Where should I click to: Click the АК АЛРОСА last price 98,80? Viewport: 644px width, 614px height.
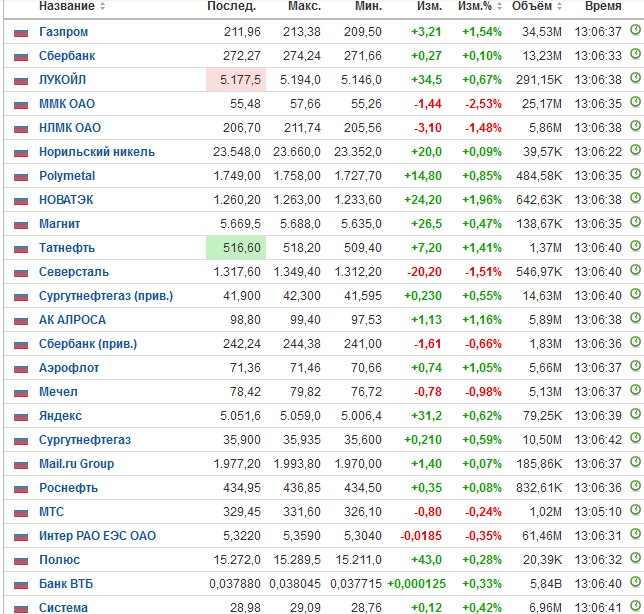tap(245, 320)
